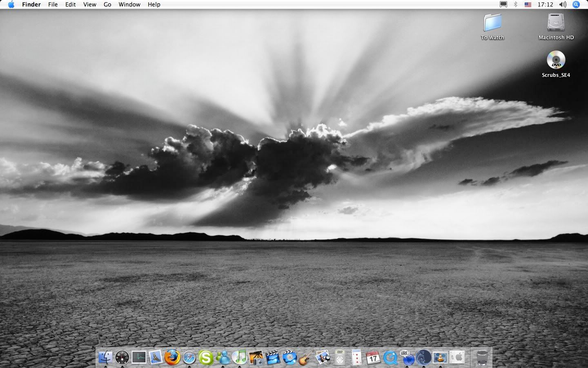Launch DVD Player from the Dock

(340, 358)
